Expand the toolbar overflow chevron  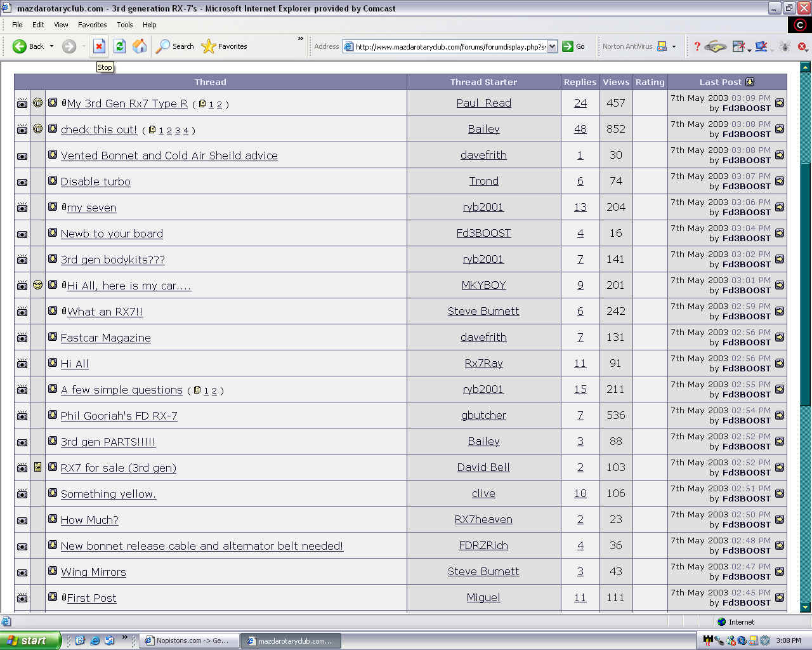click(x=301, y=39)
